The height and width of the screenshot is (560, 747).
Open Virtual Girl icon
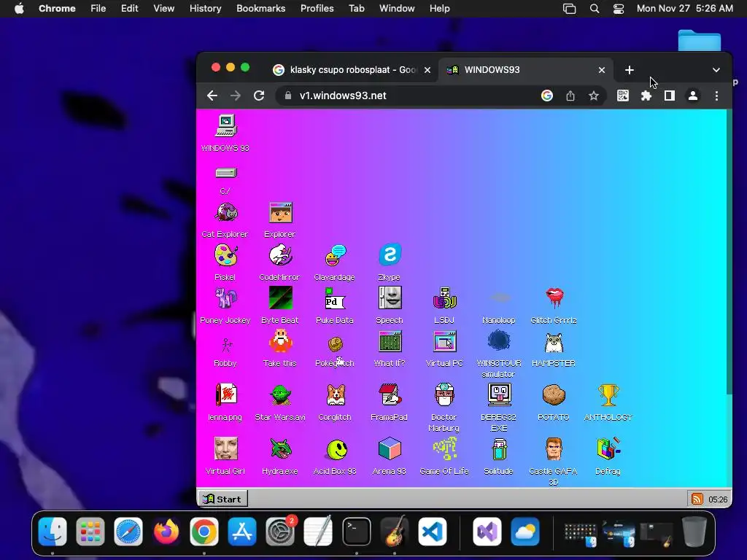226,448
